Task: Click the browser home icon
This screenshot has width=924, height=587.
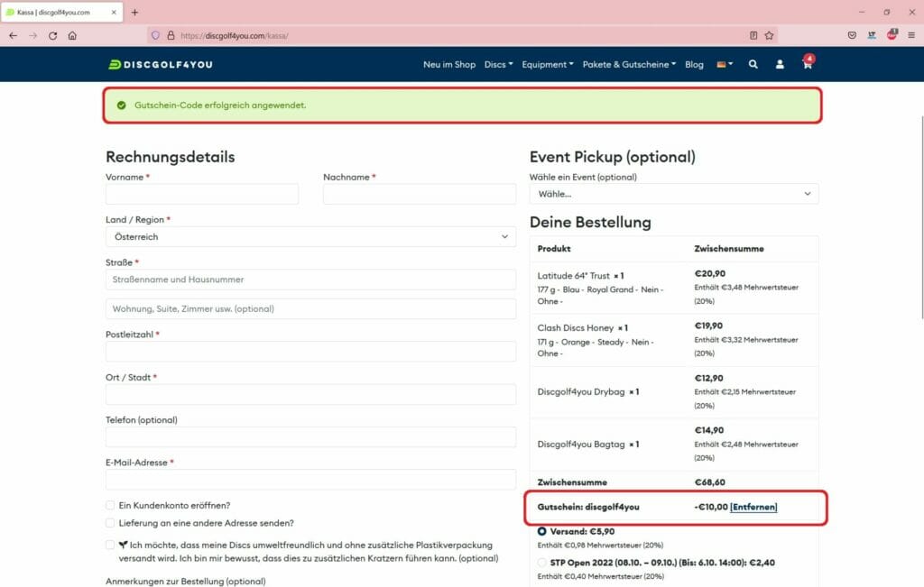Action: click(x=72, y=36)
